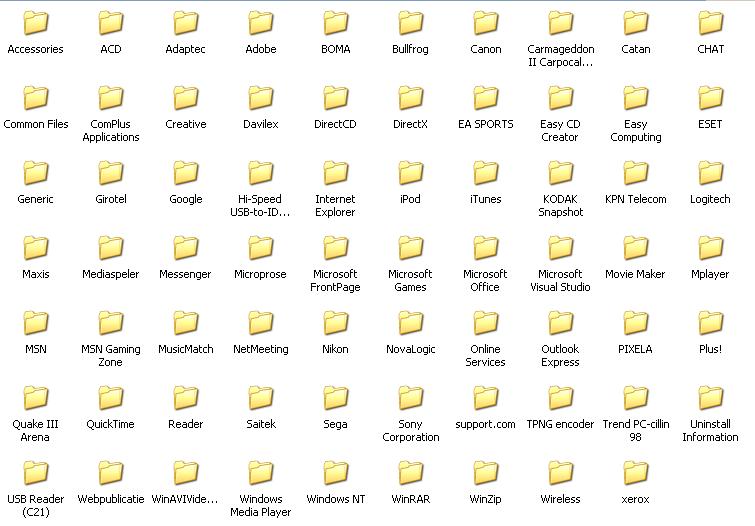The height and width of the screenshot is (526, 755).
Task: Click the Microprose folder icon
Action: pos(261,248)
